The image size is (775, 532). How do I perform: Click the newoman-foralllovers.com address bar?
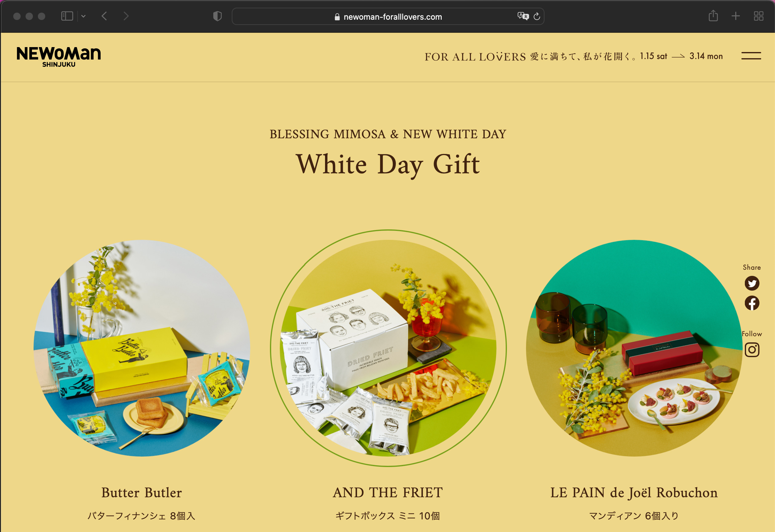pos(388,16)
